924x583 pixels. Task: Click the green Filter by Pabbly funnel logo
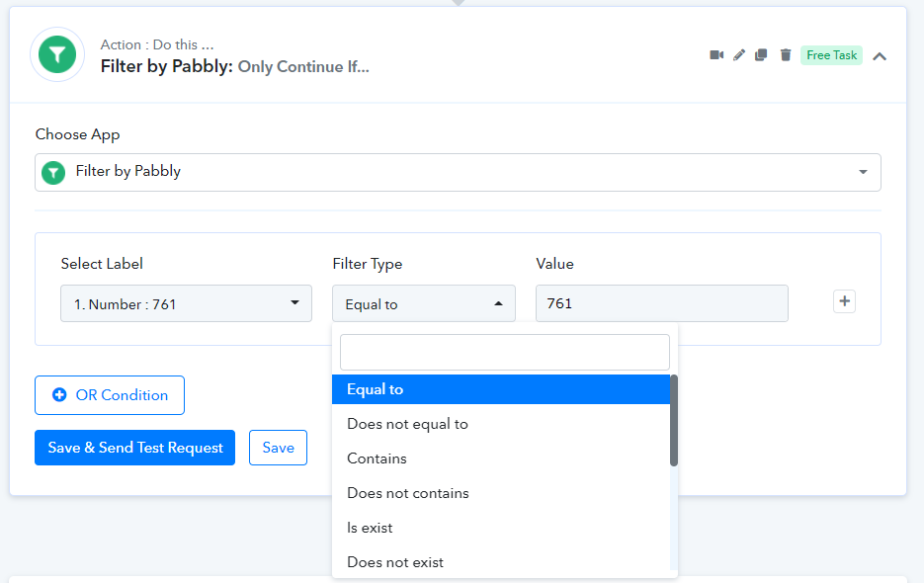point(57,54)
